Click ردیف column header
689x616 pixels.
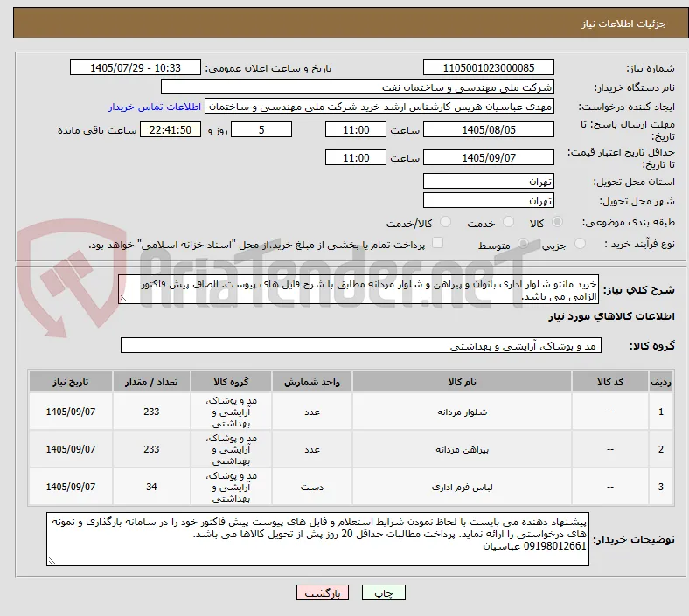tap(661, 382)
